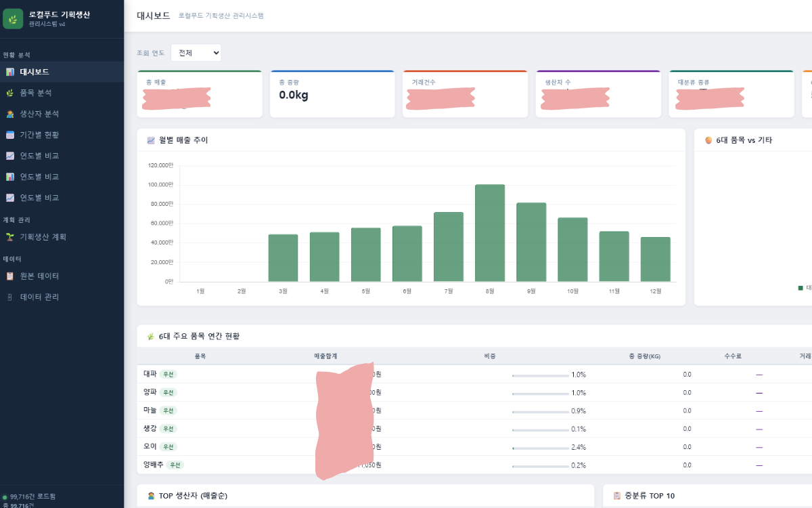This screenshot has height=508, width=812.
Task: Click the 생산자 수 summary card
Action: [598, 94]
